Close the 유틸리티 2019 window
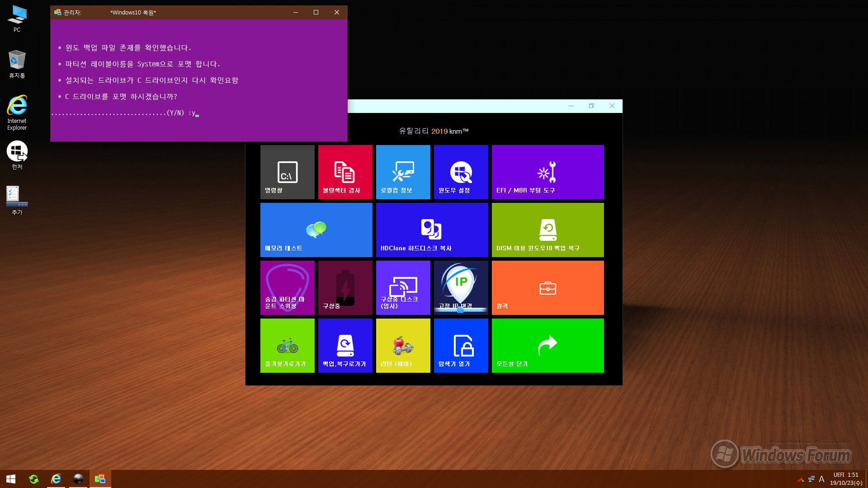The image size is (868, 488). (612, 106)
